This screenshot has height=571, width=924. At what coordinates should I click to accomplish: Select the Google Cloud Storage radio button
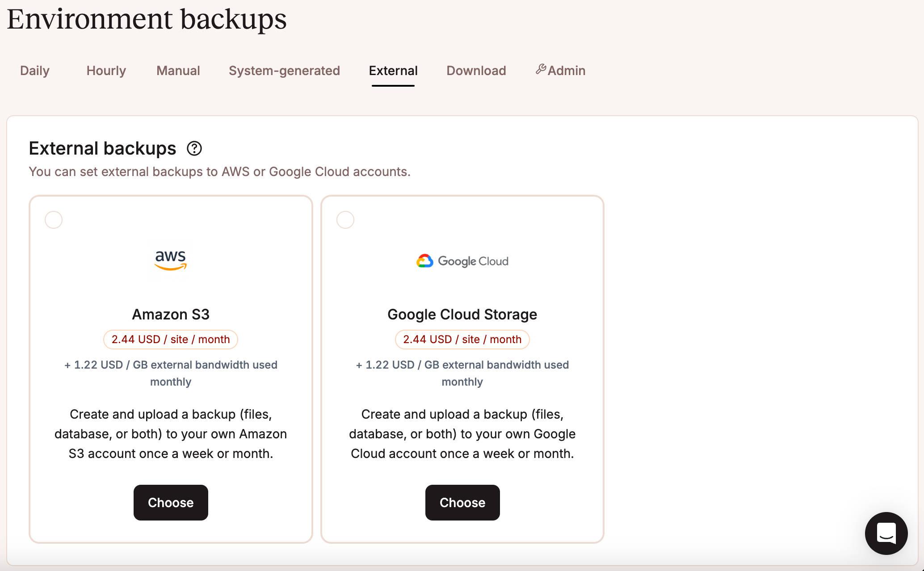345,220
